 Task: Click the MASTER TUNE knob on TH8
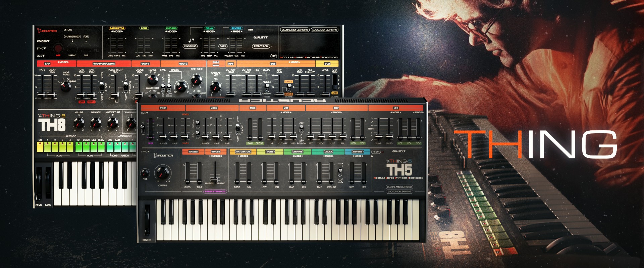pyautogui.click(x=113, y=124)
